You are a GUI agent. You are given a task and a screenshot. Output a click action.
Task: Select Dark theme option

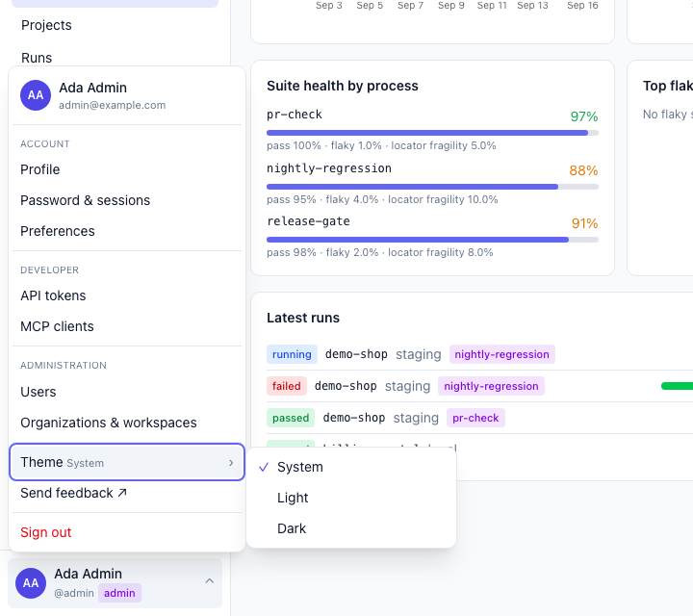click(x=351, y=528)
